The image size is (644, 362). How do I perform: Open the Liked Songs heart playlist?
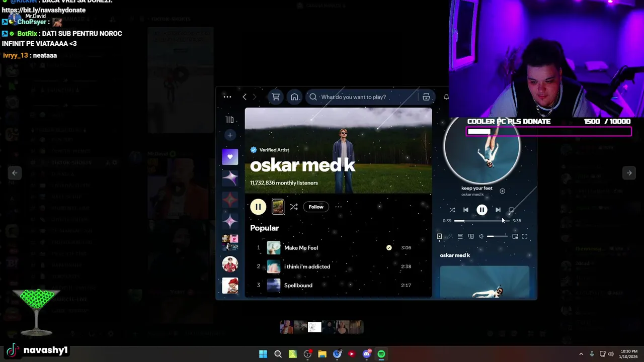coord(230,157)
